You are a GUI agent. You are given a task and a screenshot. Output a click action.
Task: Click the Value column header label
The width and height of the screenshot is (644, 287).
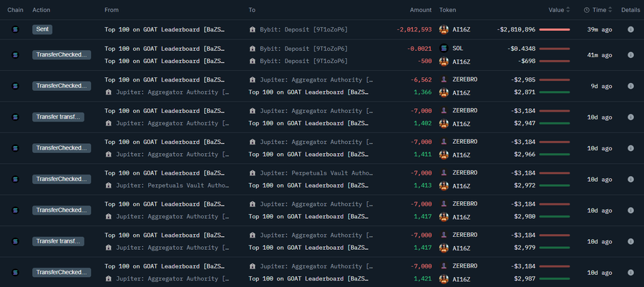click(x=556, y=10)
